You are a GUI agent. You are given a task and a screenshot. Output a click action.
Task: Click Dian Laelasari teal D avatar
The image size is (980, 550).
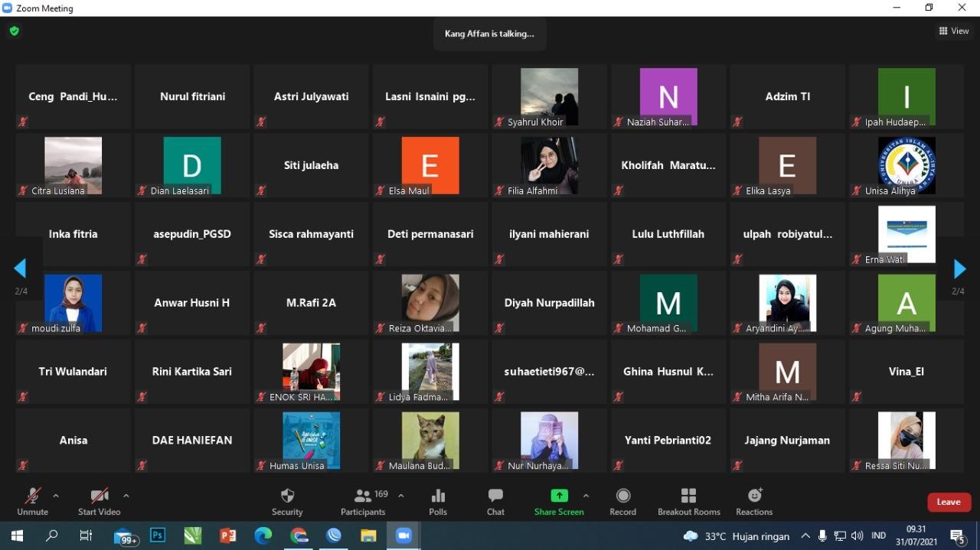coord(192,165)
